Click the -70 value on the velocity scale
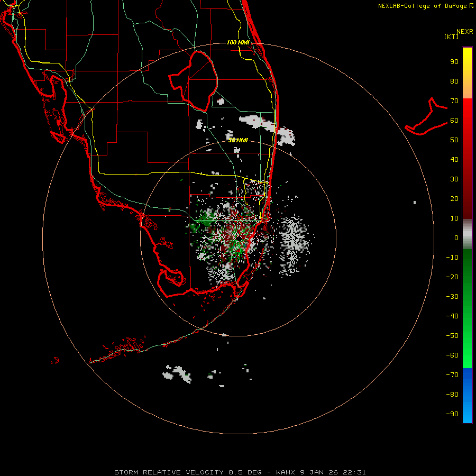This screenshot has width=476, height=476. [452, 374]
